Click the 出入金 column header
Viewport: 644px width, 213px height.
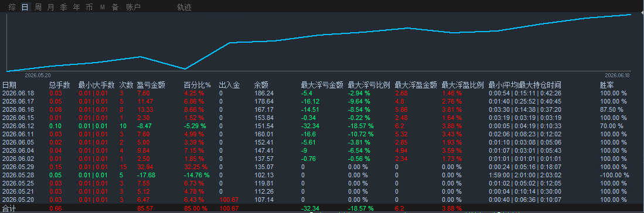tap(229, 85)
